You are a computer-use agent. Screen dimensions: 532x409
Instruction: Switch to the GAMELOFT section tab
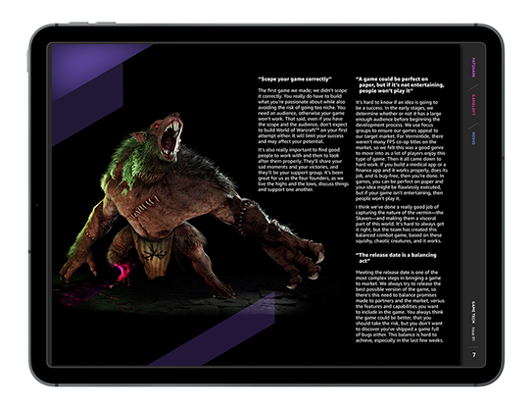(x=473, y=105)
